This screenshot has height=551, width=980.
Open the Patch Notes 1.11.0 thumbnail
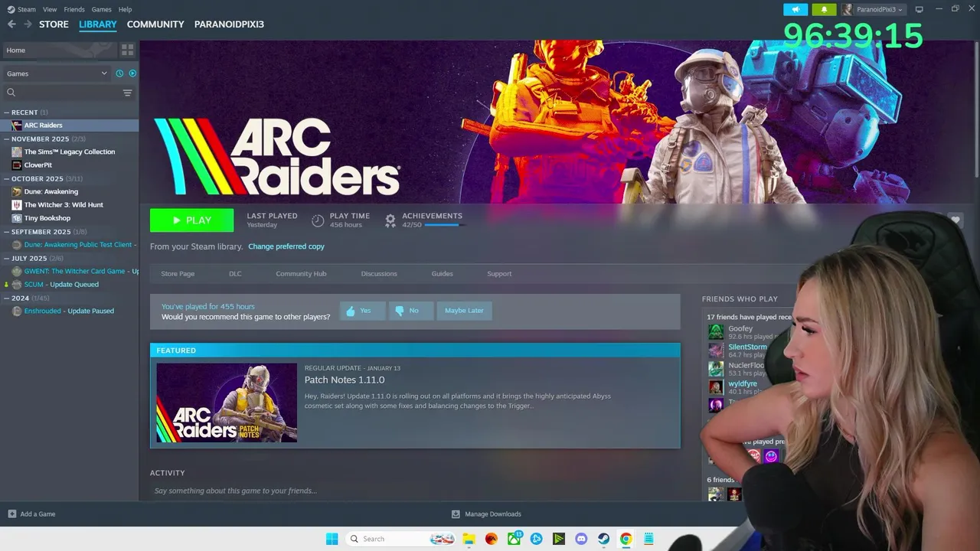227,403
